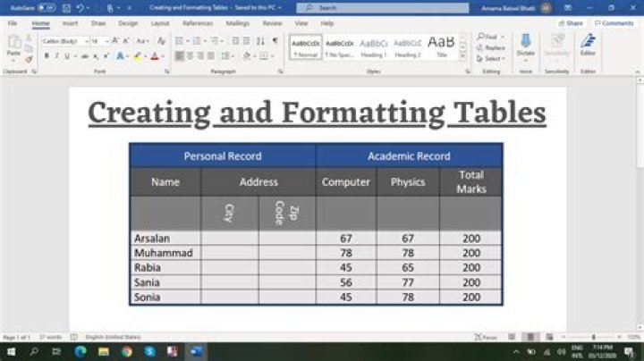
Task: Click Increase Font Size icon
Action: point(115,41)
